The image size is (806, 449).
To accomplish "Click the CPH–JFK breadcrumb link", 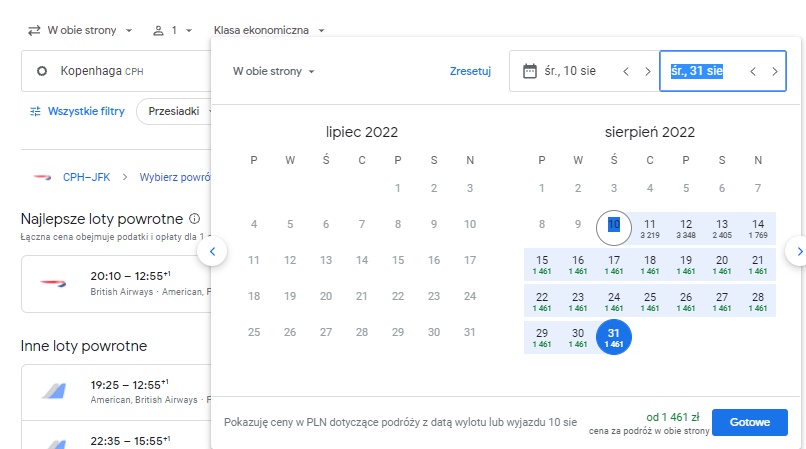I will pos(86,177).
